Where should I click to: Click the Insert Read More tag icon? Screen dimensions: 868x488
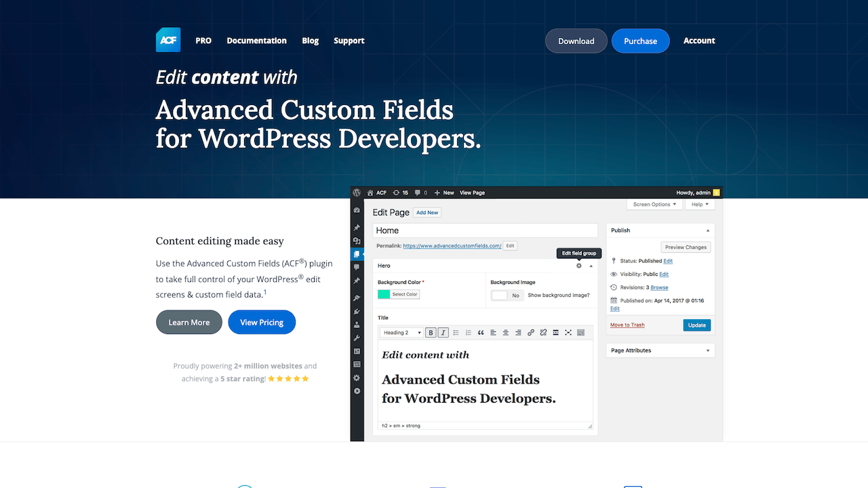pos(556,333)
